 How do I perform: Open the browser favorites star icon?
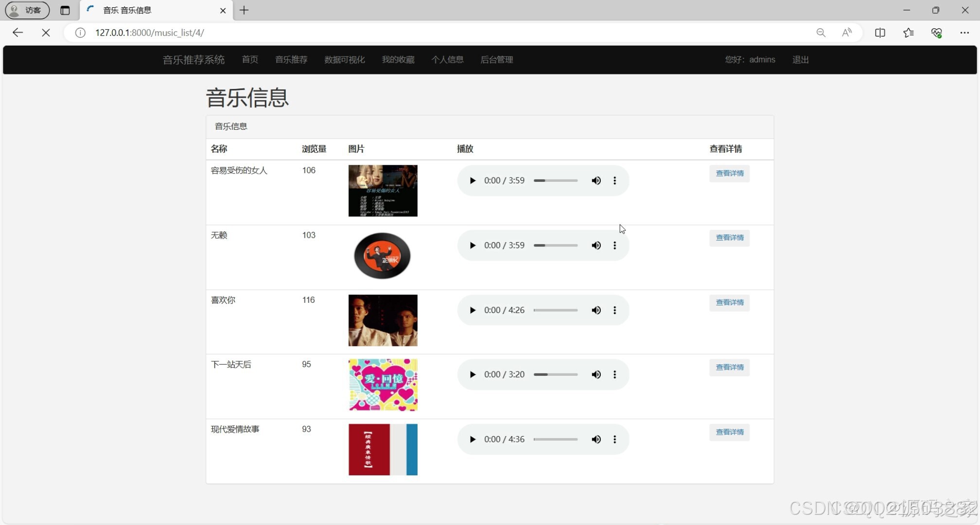909,33
